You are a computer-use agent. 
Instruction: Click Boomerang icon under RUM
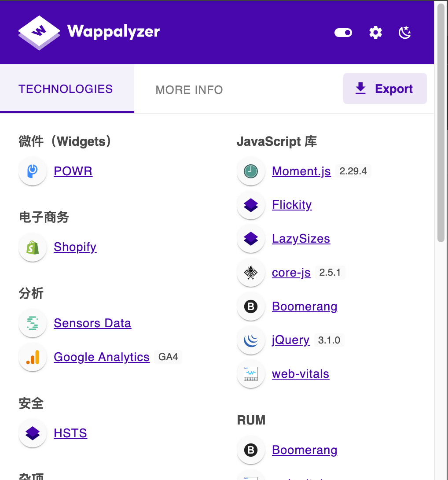(250, 450)
